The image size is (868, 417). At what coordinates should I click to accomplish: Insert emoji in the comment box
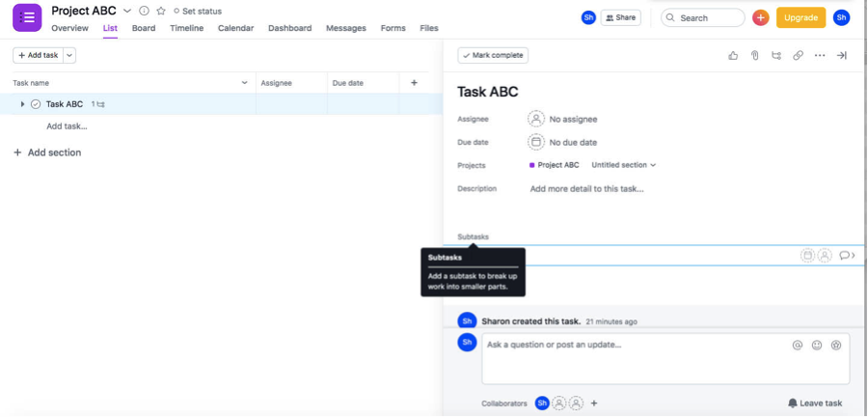tap(816, 345)
